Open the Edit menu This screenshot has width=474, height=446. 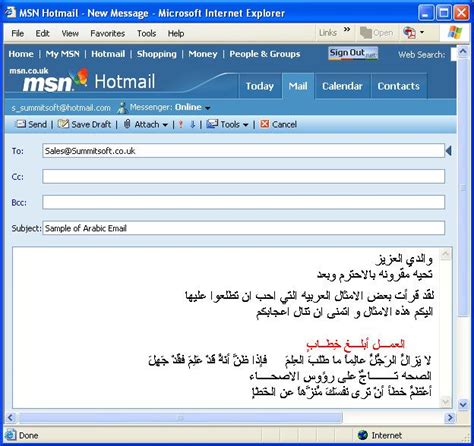(42, 33)
